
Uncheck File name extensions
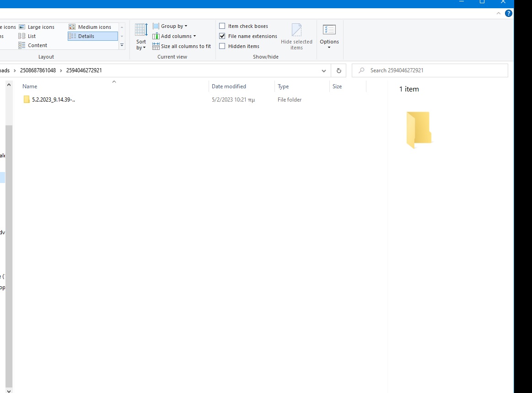tap(222, 36)
